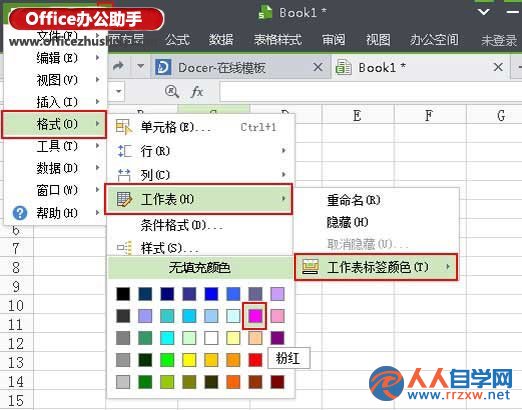Pick the bright red color swatch

(x=255, y=360)
